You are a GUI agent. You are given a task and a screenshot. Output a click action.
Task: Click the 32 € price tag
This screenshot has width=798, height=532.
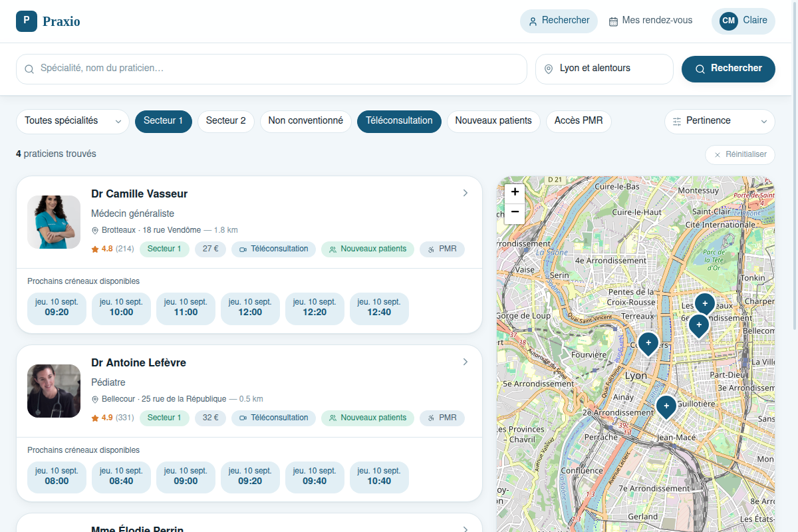coord(210,418)
